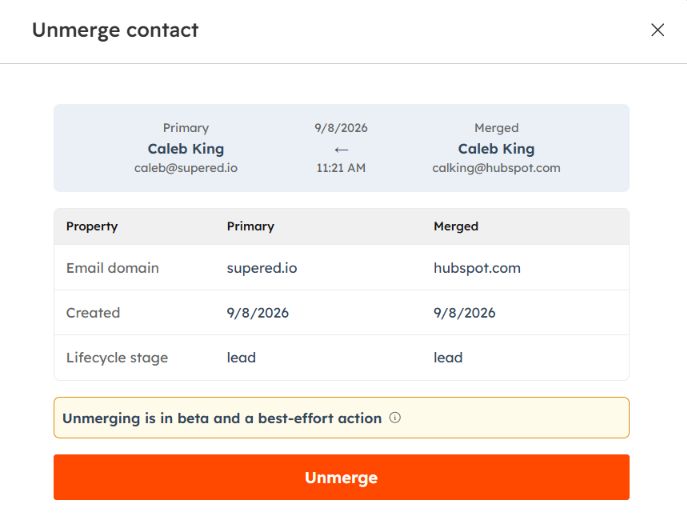Click merged contact name Caleb King

496,149
